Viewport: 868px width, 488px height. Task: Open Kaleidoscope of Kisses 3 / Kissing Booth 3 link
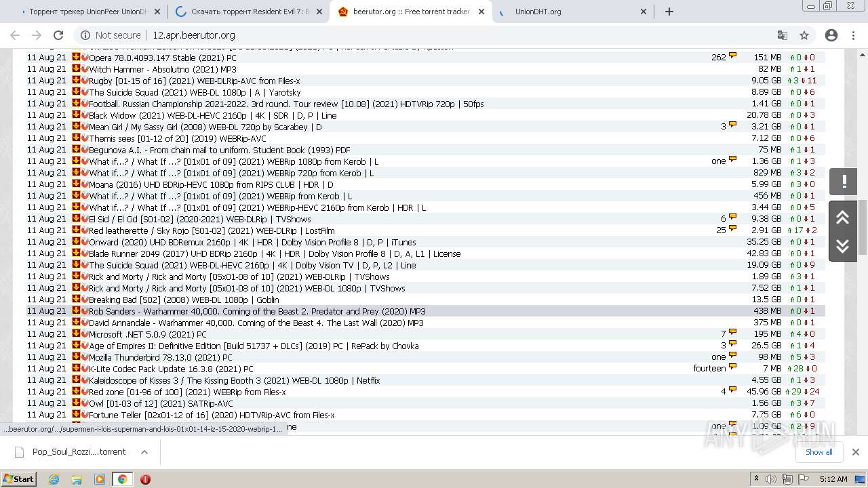tap(234, 380)
